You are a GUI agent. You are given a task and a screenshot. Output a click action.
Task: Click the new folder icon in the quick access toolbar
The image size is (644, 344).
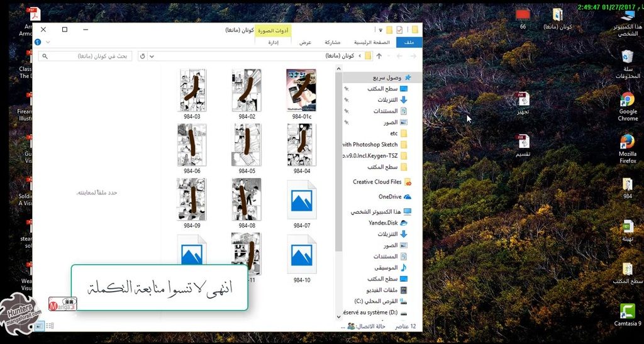(389, 30)
